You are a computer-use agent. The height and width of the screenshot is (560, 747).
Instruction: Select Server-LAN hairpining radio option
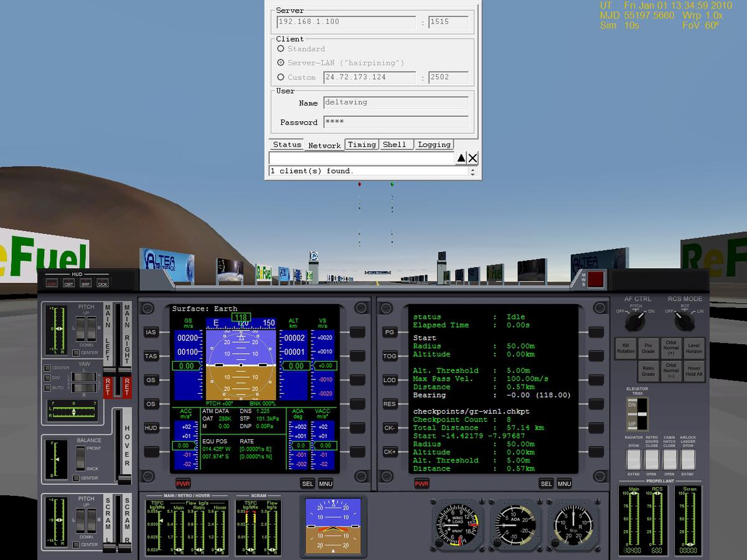coord(281,63)
